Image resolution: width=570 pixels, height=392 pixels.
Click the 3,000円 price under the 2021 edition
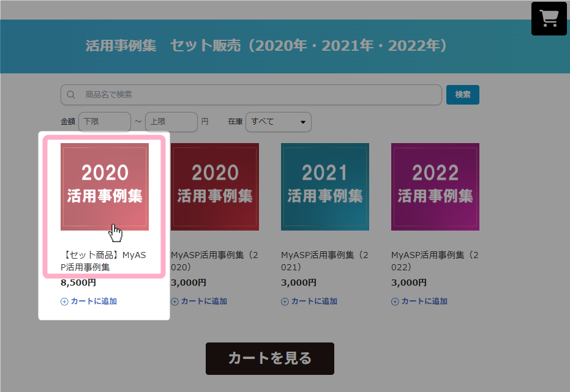pos(298,283)
